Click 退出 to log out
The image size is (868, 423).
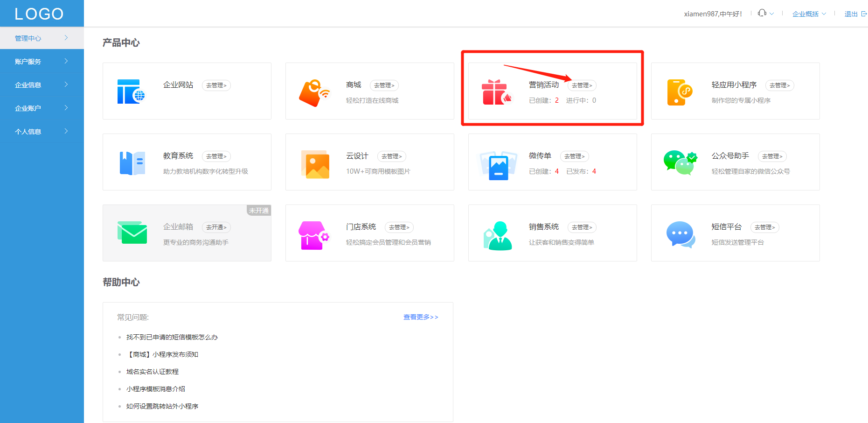click(x=850, y=14)
